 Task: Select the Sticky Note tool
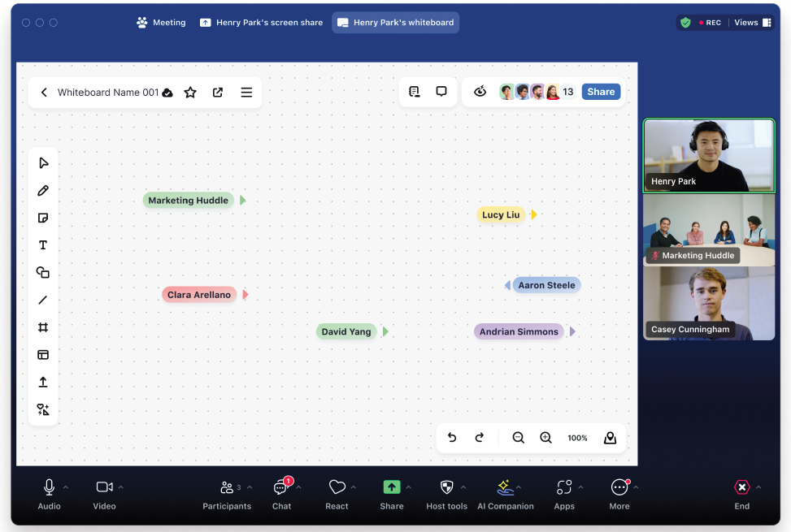tap(43, 218)
